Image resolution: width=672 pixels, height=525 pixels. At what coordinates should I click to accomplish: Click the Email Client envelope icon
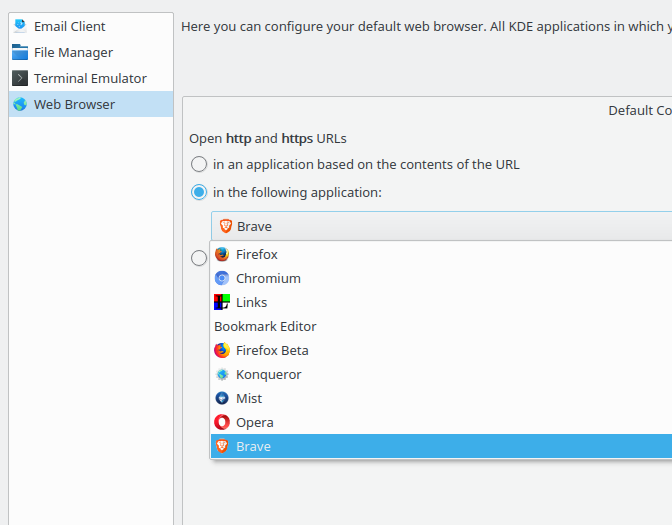coord(20,26)
